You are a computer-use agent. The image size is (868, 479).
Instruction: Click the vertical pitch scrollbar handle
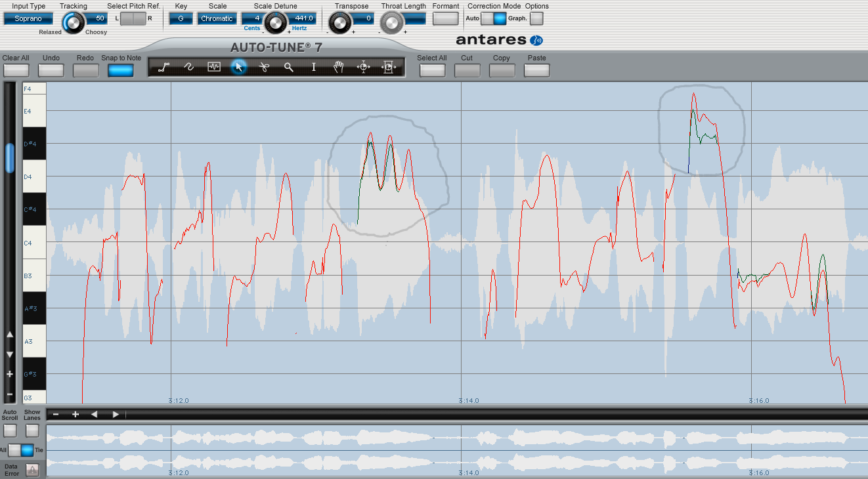tap(10, 158)
